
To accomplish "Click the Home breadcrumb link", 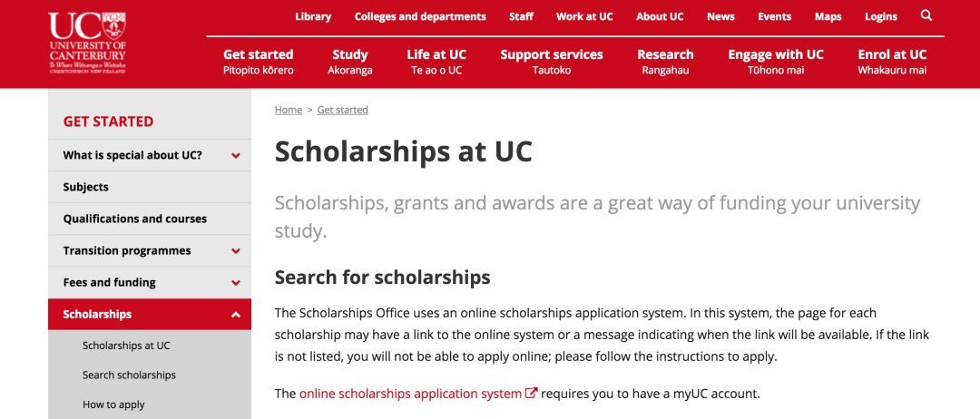I will pos(289,110).
